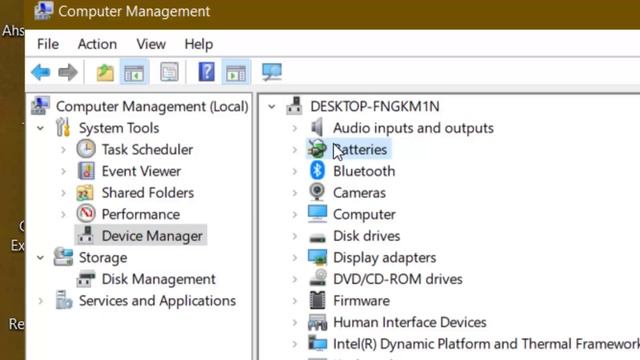Click the Back arrow toolbar icon
Viewport: 640px width, 360px height.
point(40,72)
